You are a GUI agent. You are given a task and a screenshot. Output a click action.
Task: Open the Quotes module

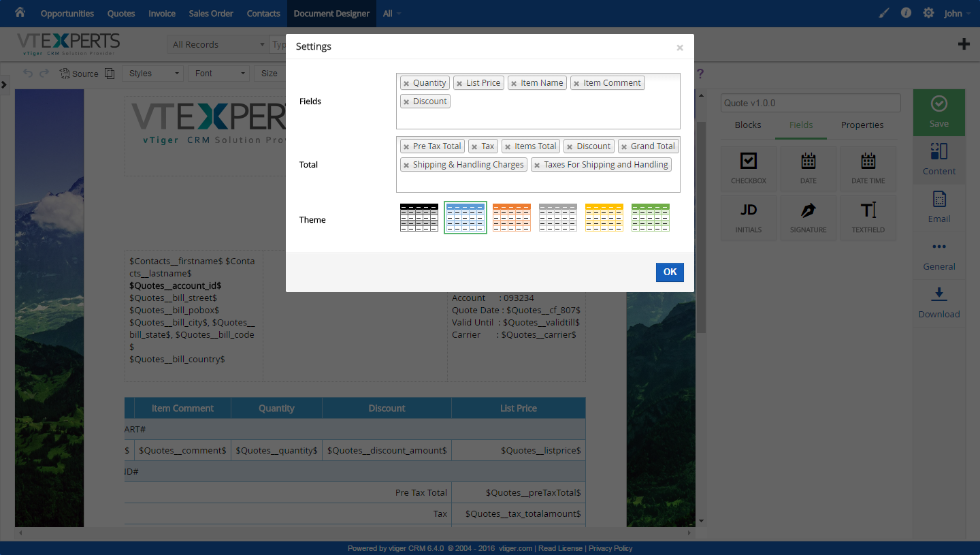click(121, 14)
